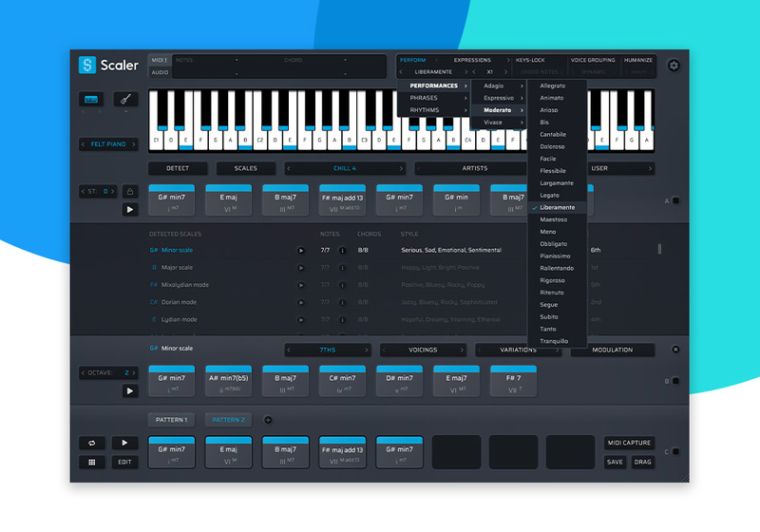Show info for G# Minor scale
760x532 pixels.
pyautogui.click(x=342, y=251)
